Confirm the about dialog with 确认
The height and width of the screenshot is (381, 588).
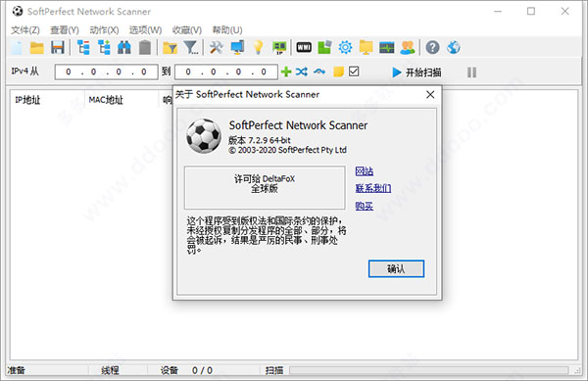(x=396, y=268)
